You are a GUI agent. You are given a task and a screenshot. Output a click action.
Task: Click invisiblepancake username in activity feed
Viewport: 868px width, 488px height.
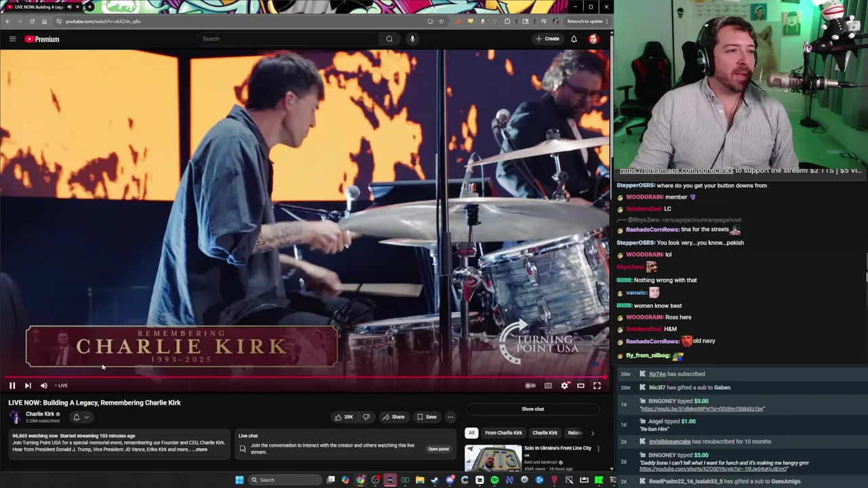[669, 441]
